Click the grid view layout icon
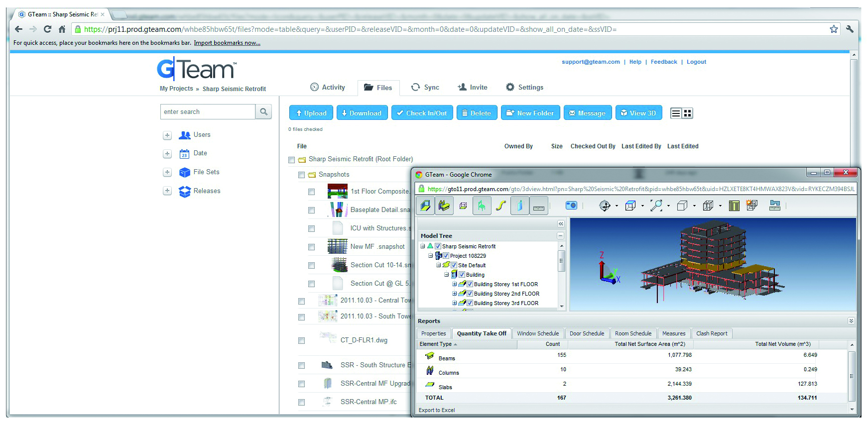868x424 pixels. click(688, 113)
